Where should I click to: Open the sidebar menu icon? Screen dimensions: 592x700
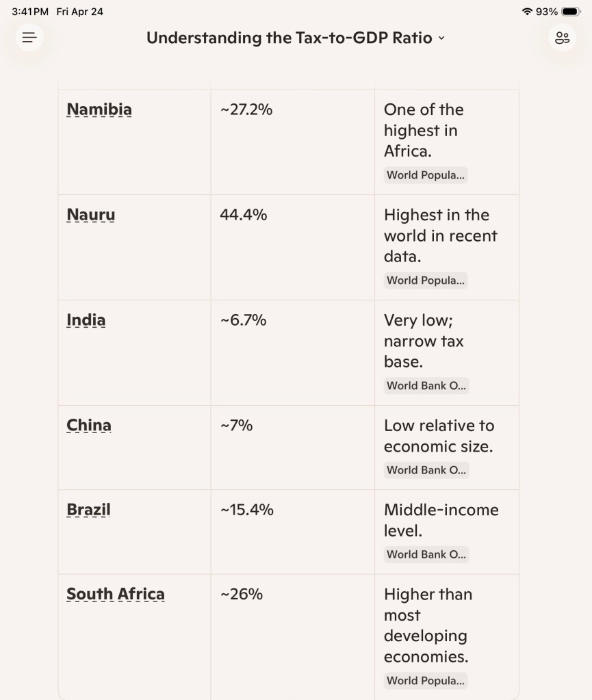tap(29, 38)
